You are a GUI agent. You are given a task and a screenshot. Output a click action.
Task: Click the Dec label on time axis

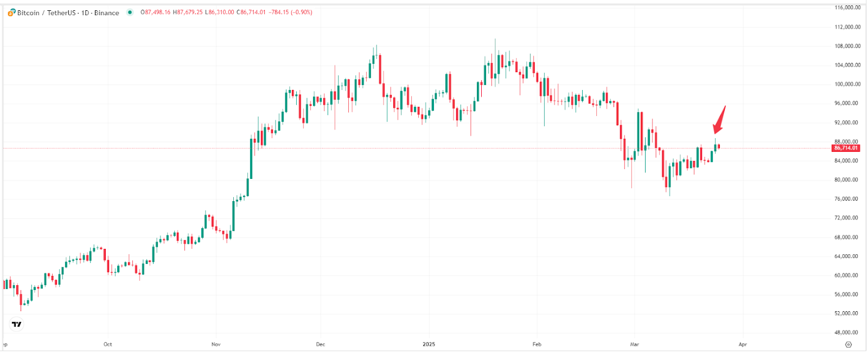pos(321,344)
